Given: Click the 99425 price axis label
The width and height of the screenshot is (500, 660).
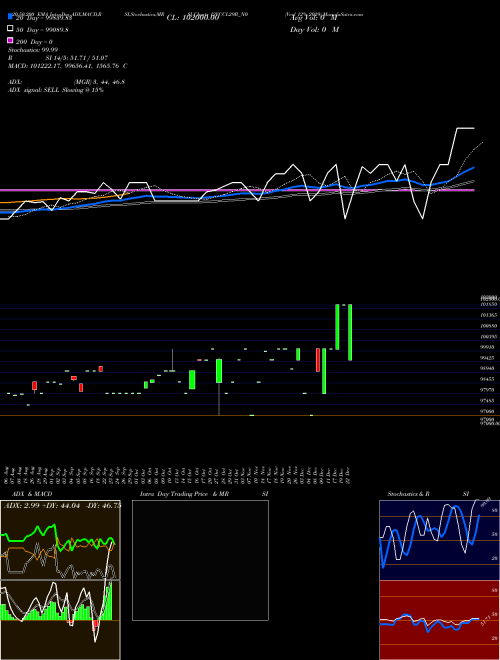Looking at the screenshot, I should pos(488,358).
